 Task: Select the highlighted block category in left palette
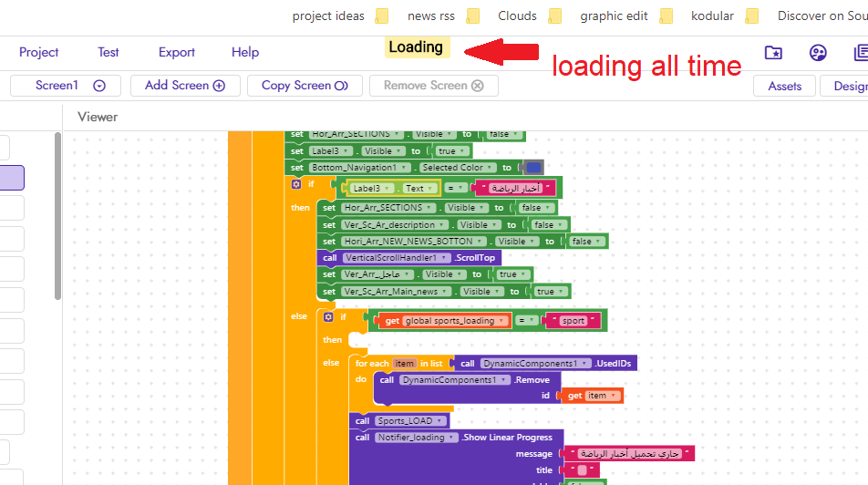(x=12, y=178)
